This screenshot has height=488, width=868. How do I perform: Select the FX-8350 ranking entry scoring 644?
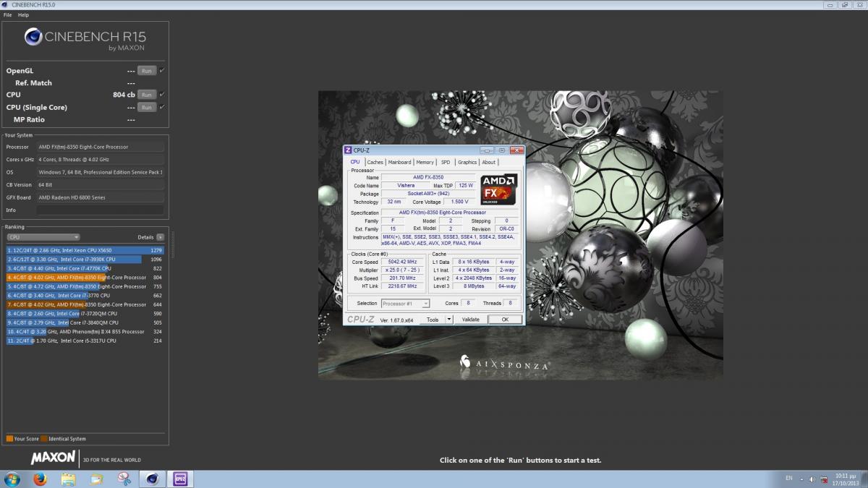[85, 304]
